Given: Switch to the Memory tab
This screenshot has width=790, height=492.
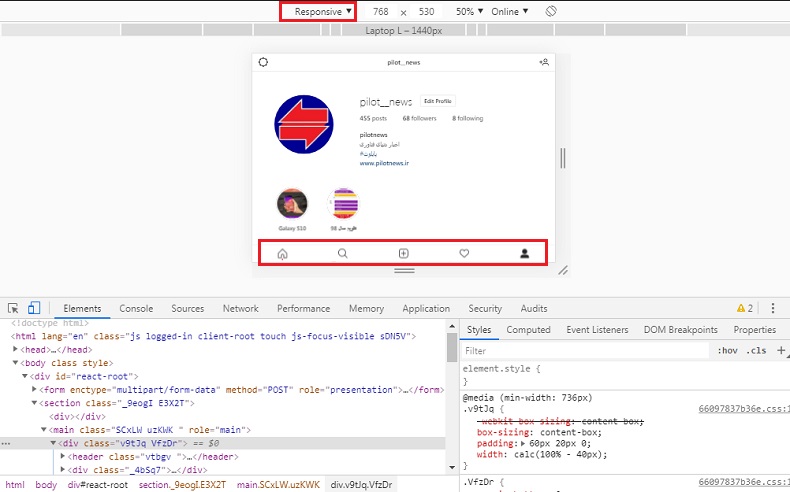Looking at the screenshot, I should click(x=366, y=308).
